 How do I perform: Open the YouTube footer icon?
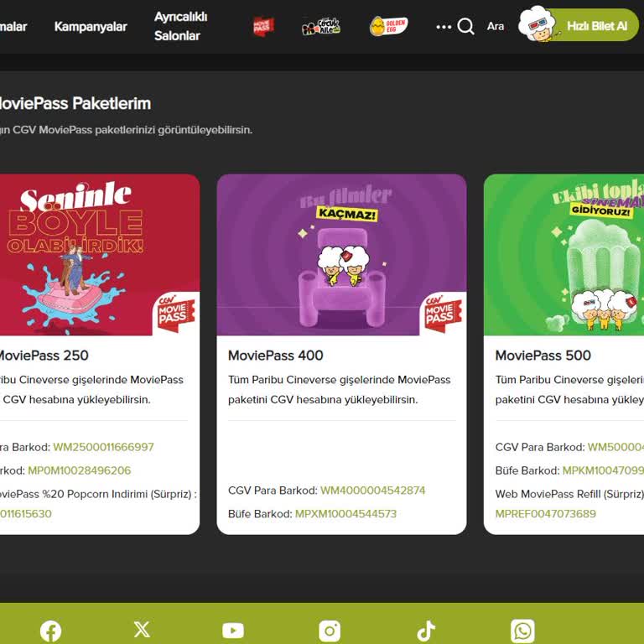click(233, 631)
